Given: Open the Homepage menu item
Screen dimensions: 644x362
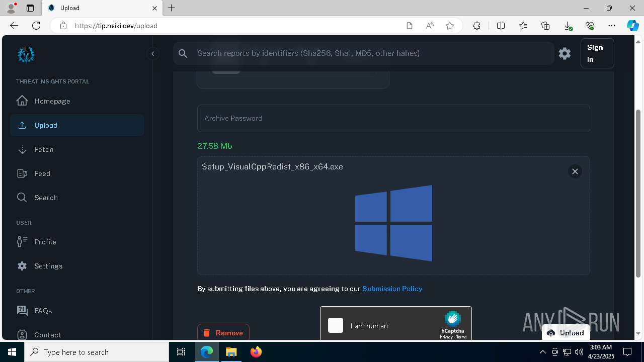Looking at the screenshot, I should tap(77, 101).
